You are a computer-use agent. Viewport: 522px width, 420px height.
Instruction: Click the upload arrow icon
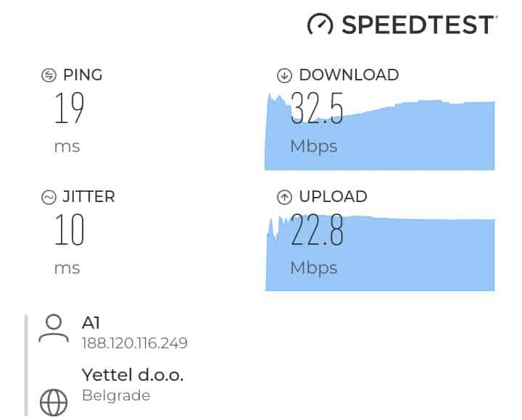(x=284, y=197)
